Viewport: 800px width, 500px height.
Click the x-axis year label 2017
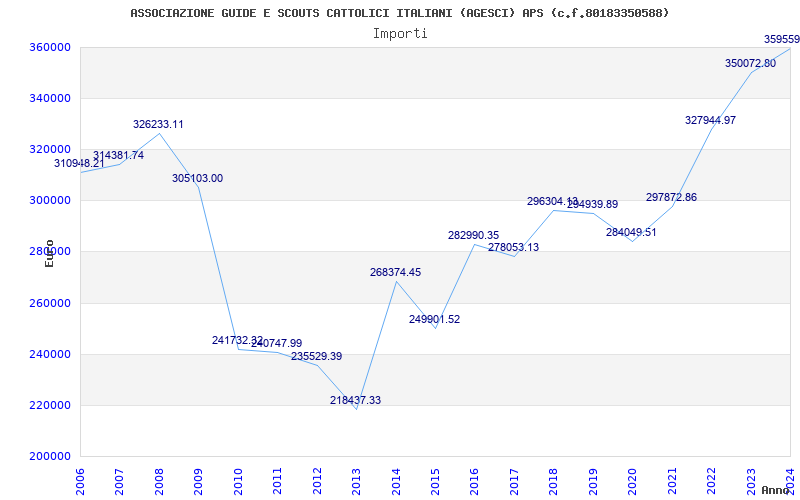(x=514, y=481)
